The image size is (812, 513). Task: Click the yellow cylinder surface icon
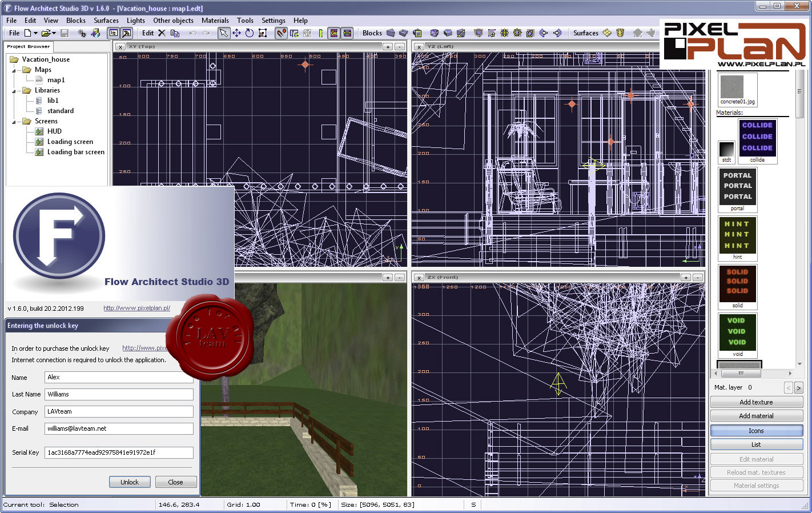(620, 33)
